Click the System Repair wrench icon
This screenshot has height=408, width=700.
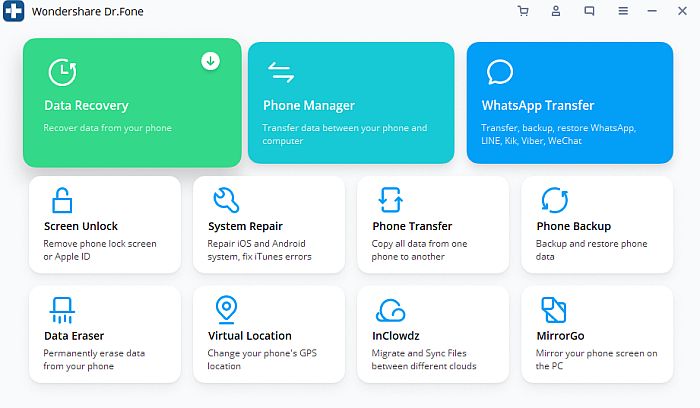click(226, 200)
